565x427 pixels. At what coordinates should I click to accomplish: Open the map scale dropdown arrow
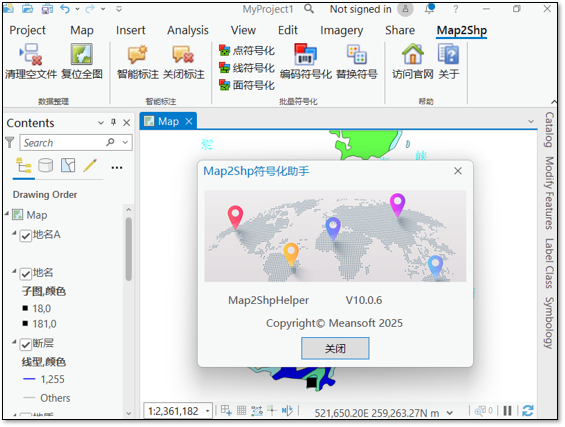208,411
